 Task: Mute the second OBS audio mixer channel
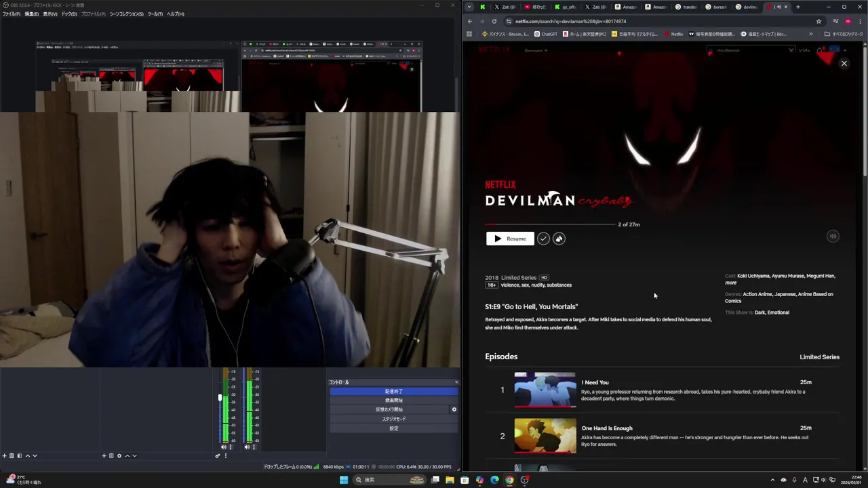click(247, 447)
